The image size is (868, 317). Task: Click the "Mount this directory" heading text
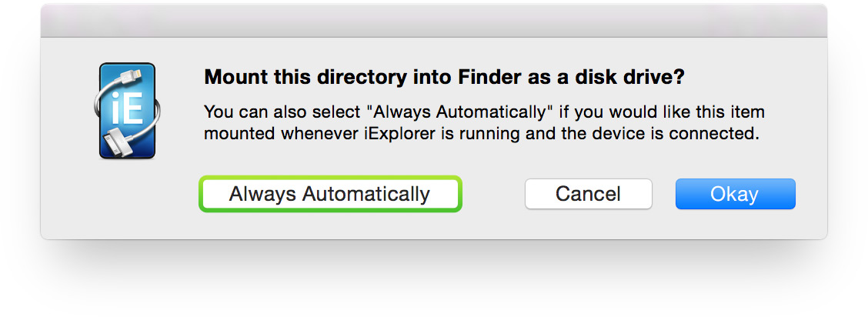[x=274, y=78]
